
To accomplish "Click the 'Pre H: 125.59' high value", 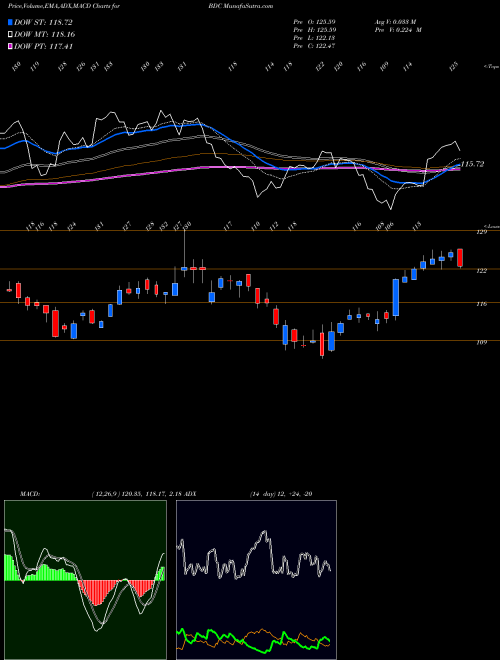I will [314, 30].
